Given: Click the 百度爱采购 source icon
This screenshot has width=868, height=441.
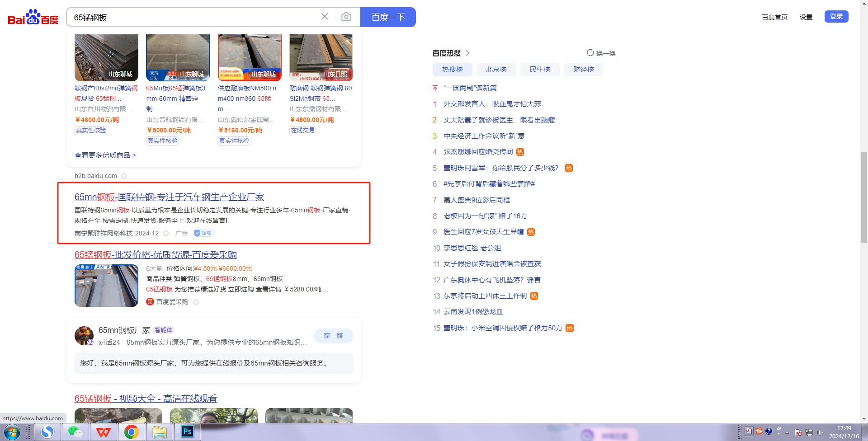Looking at the screenshot, I should pos(150,302).
